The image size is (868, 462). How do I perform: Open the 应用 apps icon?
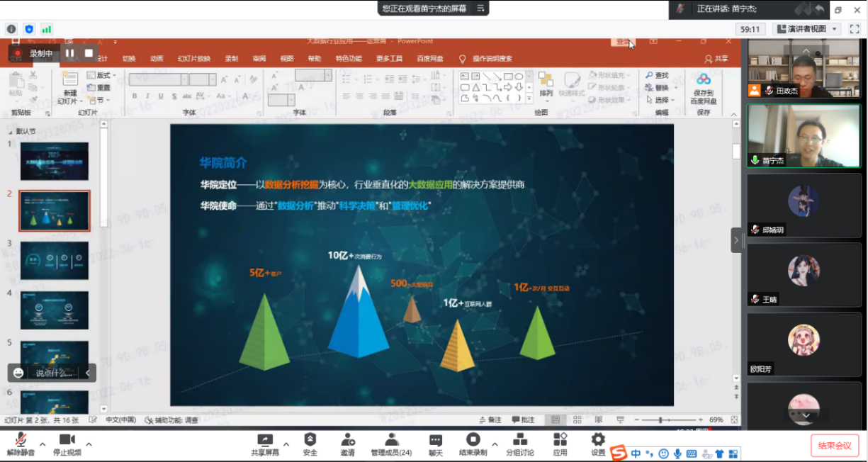(560, 444)
